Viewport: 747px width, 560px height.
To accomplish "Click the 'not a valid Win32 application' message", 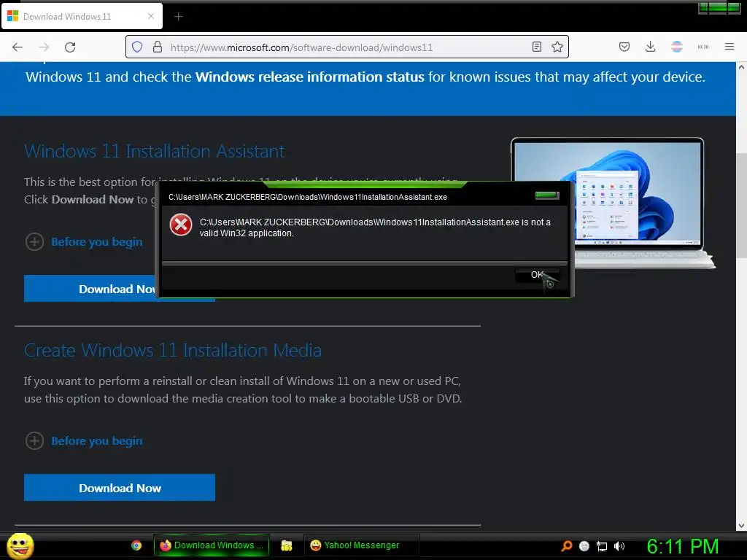I will 375,227.
